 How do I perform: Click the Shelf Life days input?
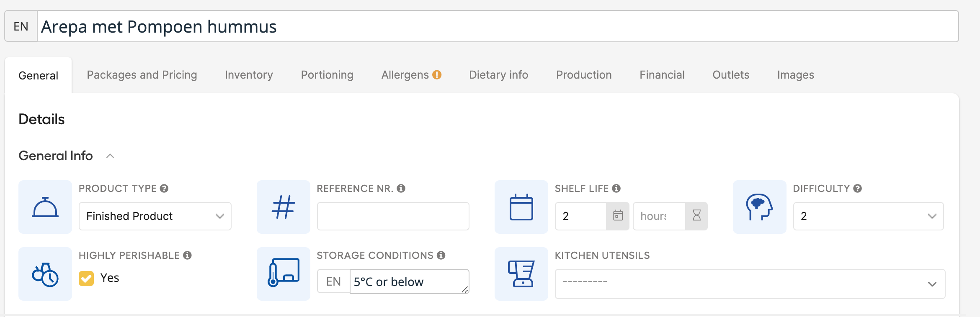point(581,216)
